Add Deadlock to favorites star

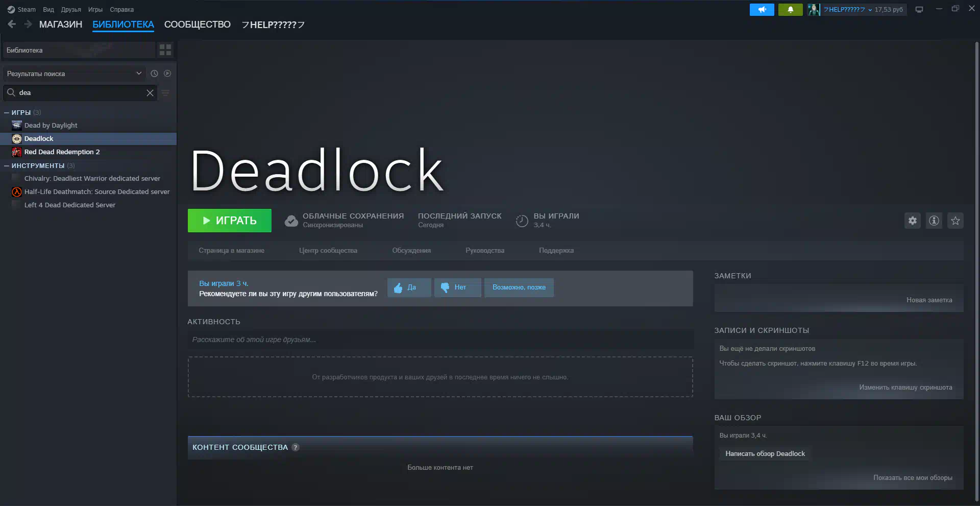tap(955, 221)
